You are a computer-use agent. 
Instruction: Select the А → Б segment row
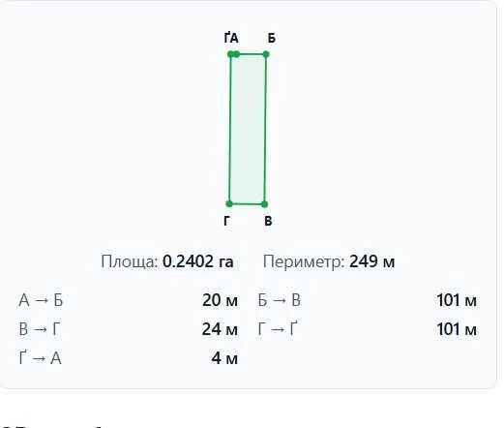(x=129, y=300)
